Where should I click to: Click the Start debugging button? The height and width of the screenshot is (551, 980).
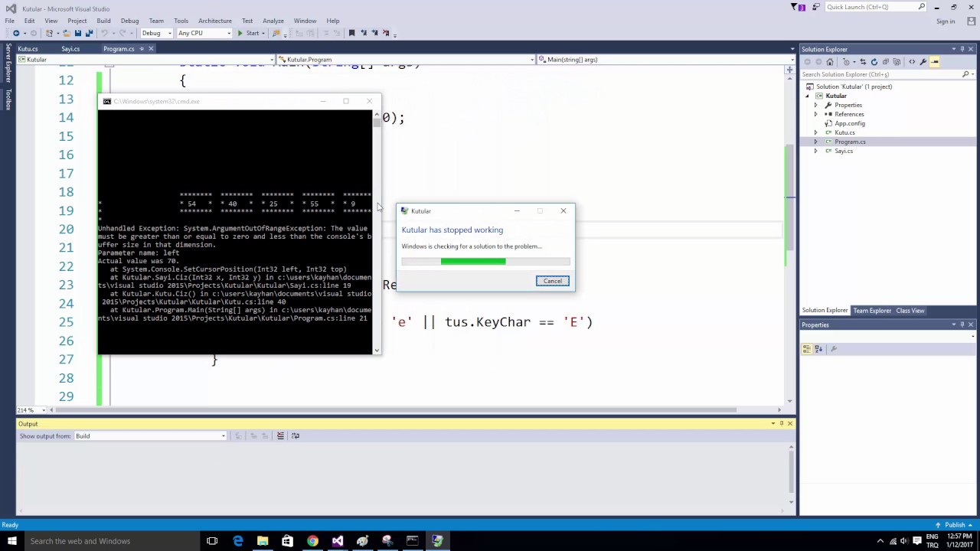247,33
